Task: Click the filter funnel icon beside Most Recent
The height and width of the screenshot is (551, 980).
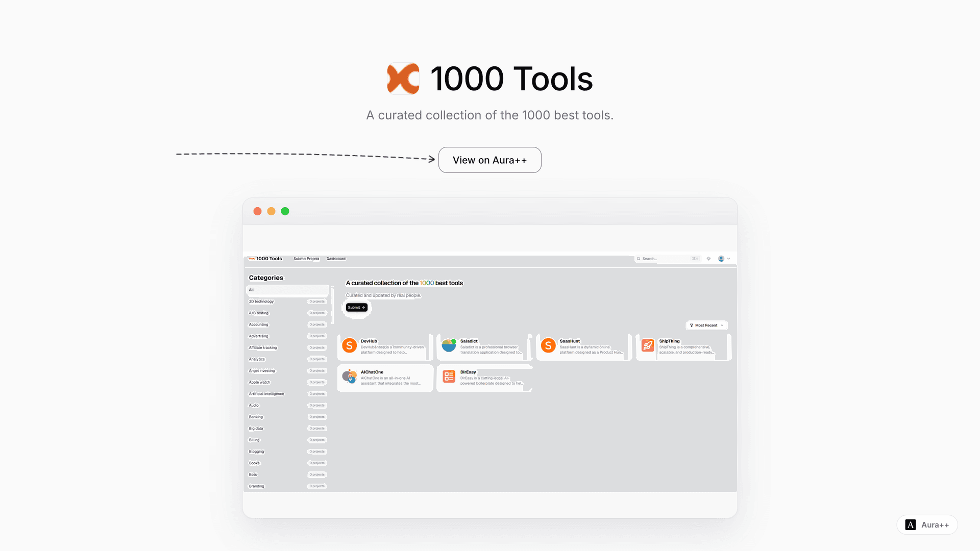Action: pyautogui.click(x=692, y=325)
